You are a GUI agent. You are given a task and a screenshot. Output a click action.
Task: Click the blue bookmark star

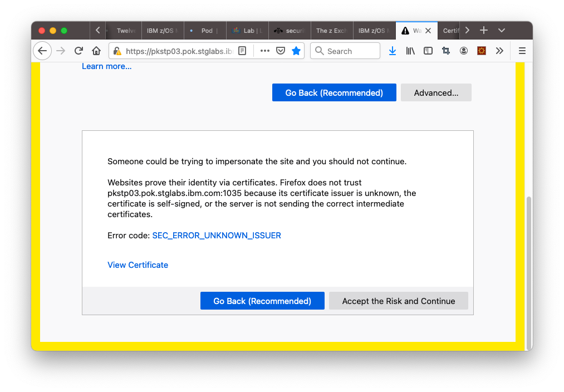click(296, 51)
